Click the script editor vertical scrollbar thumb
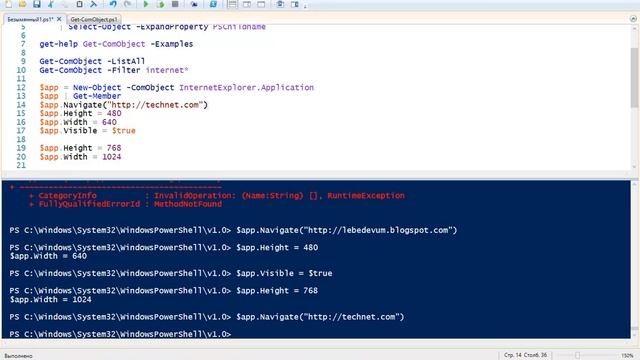This screenshot has width=640, height=360. pos(634,78)
